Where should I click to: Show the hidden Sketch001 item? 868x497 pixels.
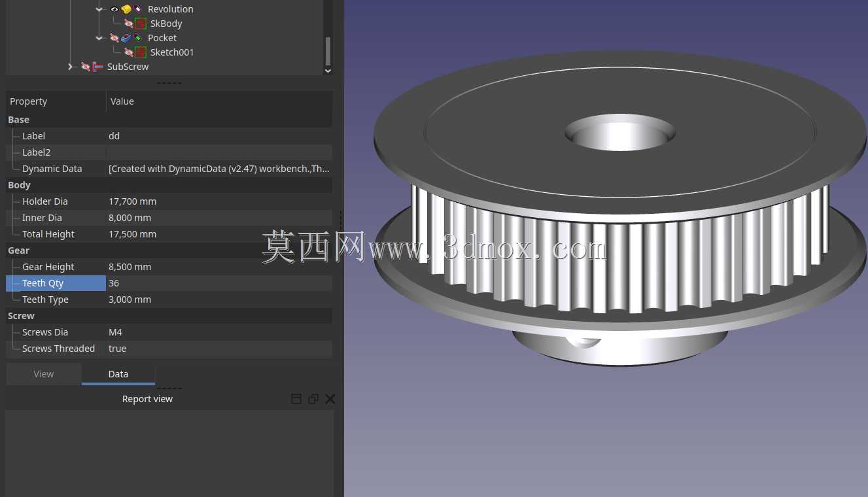pyautogui.click(x=129, y=52)
